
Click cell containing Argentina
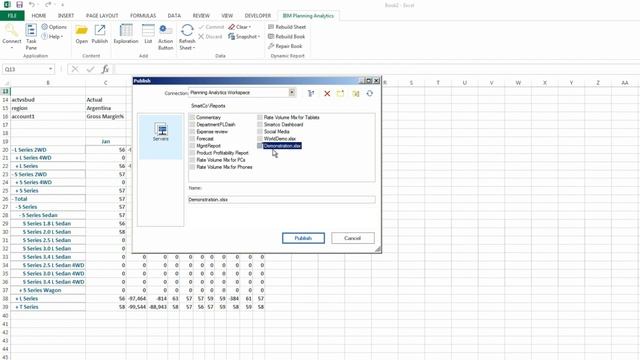[x=106, y=108]
